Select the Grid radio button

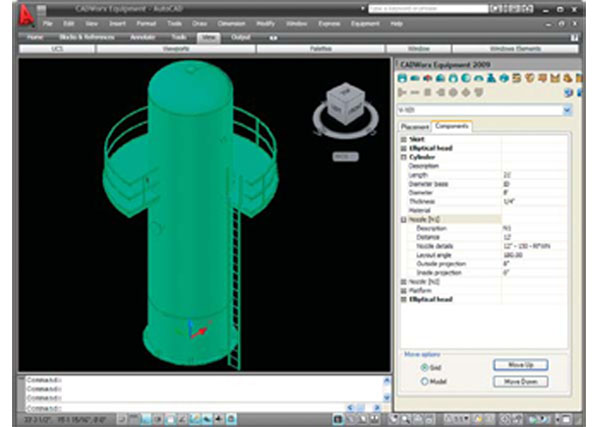[424, 366]
